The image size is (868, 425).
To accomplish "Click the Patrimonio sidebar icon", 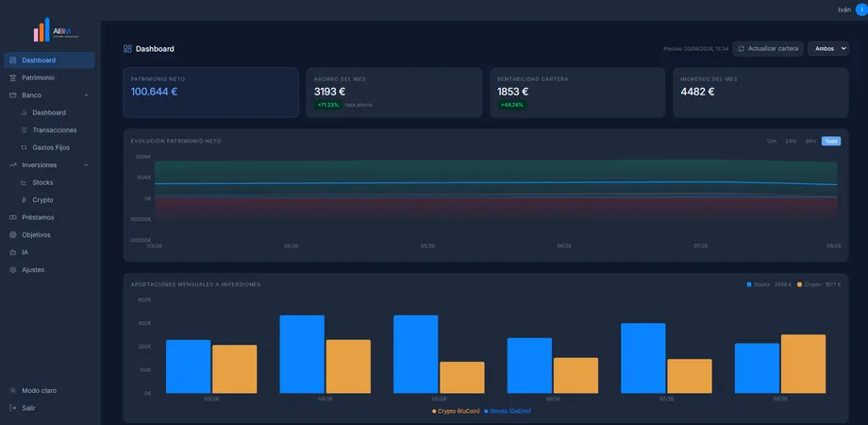I will [x=12, y=77].
